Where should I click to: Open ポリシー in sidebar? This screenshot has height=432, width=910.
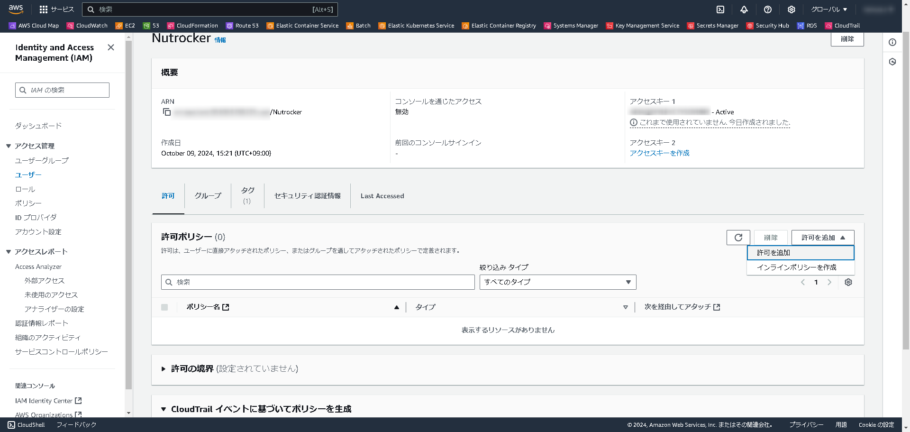(x=28, y=203)
